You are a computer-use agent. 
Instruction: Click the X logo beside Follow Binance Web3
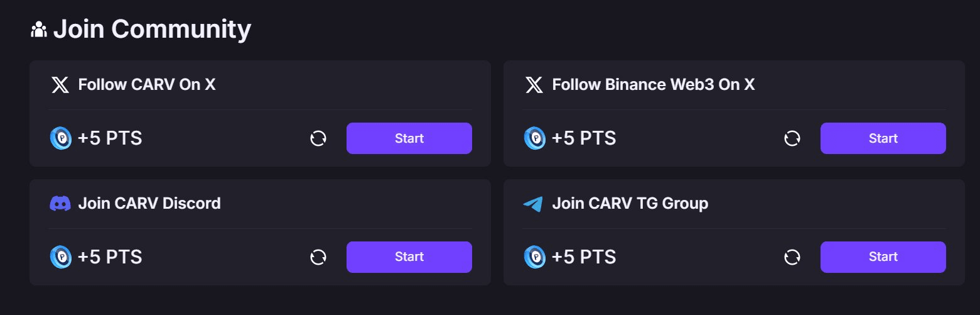pyautogui.click(x=534, y=85)
